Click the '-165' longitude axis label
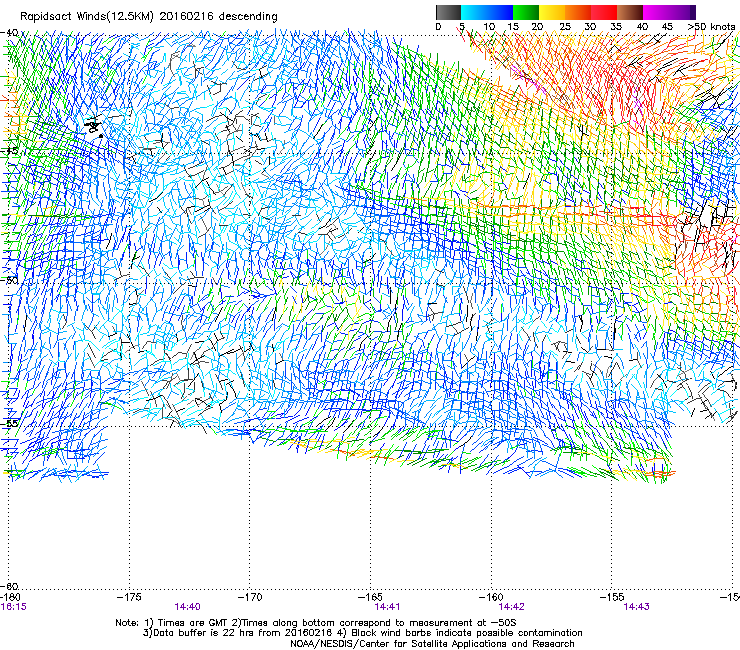This screenshot has width=740, height=650. point(370,598)
